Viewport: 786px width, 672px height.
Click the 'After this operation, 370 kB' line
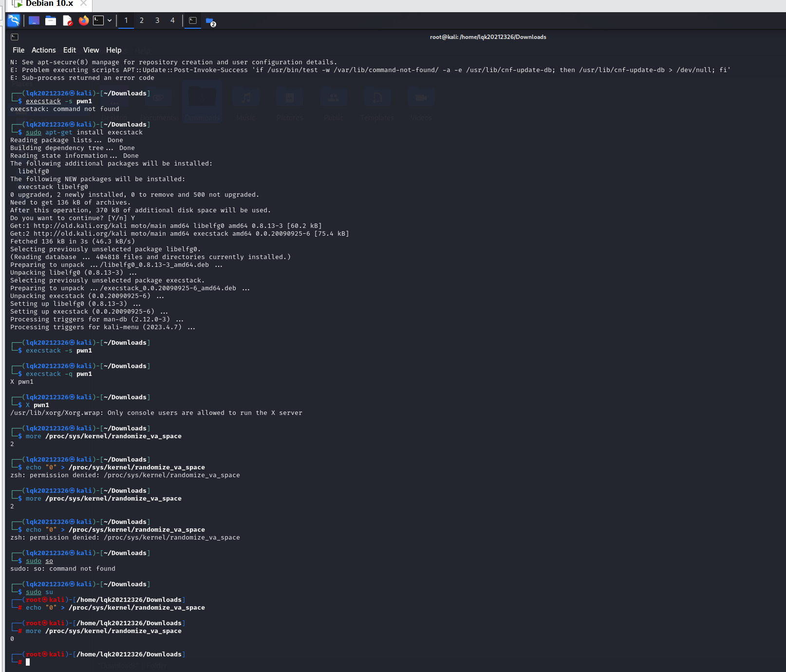(x=141, y=210)
